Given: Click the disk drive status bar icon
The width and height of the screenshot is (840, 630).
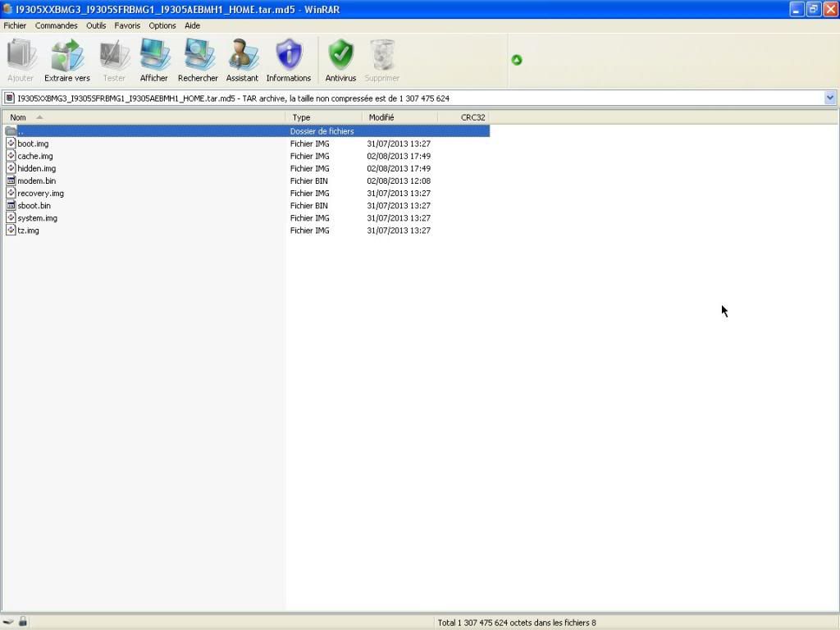Looking at the screenshot, I should click(8, 622).
